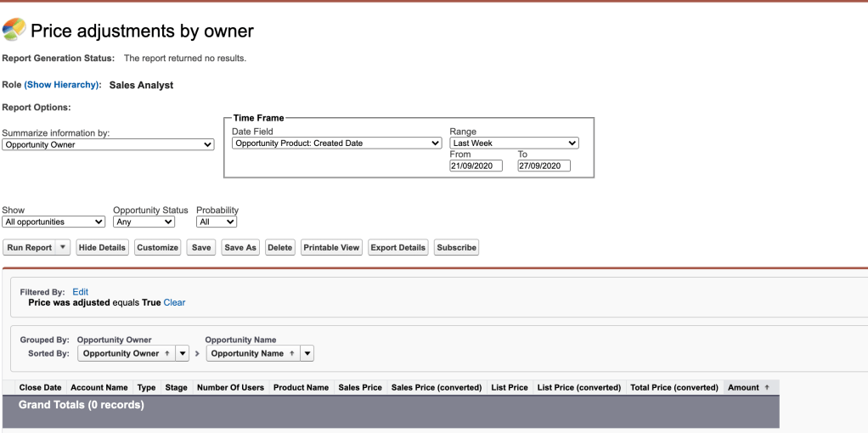Viewport: 868px width, 433px height.
Task: Change the Range from Last Week
Action: tap(514, 143)
